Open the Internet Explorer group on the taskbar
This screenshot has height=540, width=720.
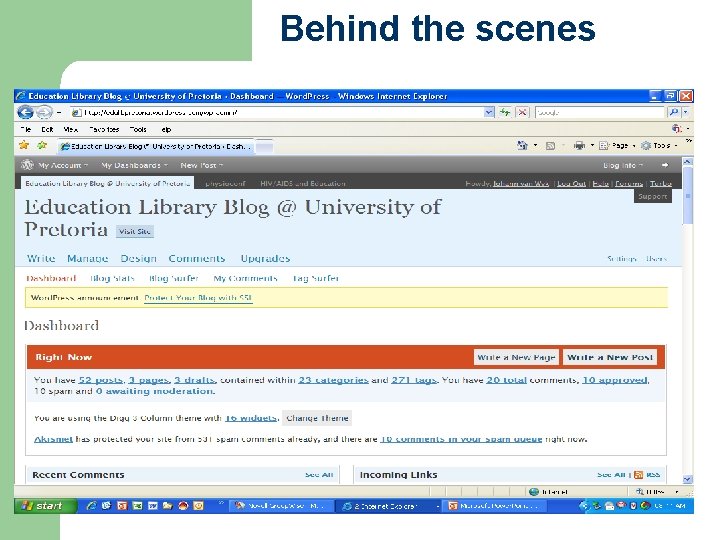coord(388,506)
